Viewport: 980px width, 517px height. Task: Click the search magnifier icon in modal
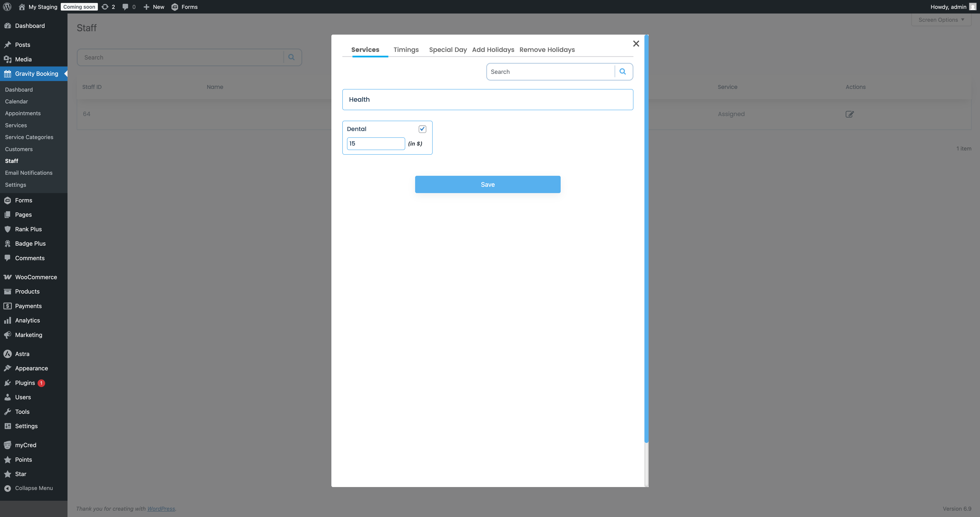622,72
